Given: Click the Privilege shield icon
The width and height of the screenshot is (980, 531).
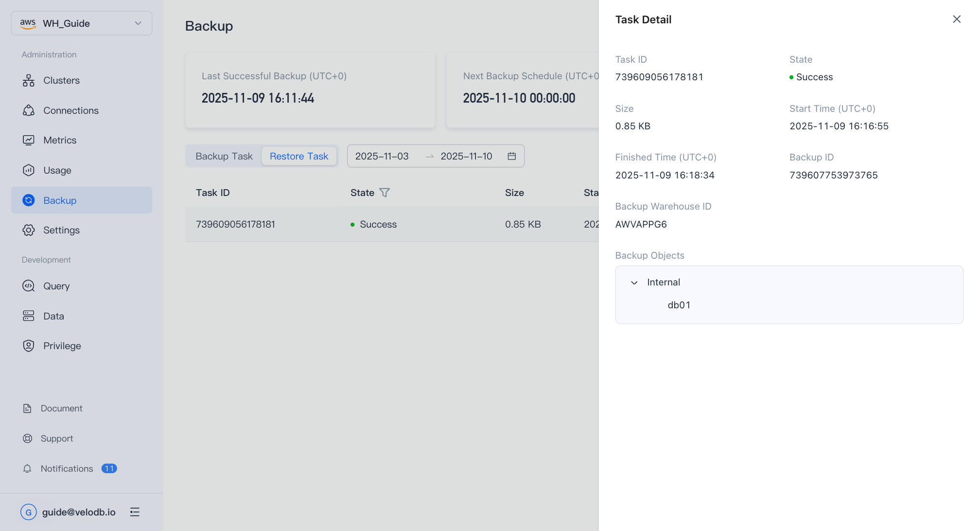Looking at the screenshot, I should pyautogui.click(x=29, y=346).
